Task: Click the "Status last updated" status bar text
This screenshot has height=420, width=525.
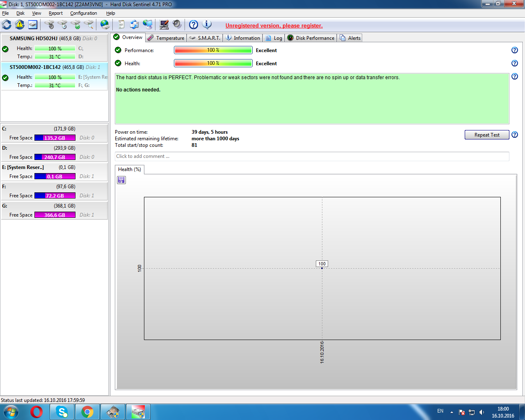Action: pos(43,400)
